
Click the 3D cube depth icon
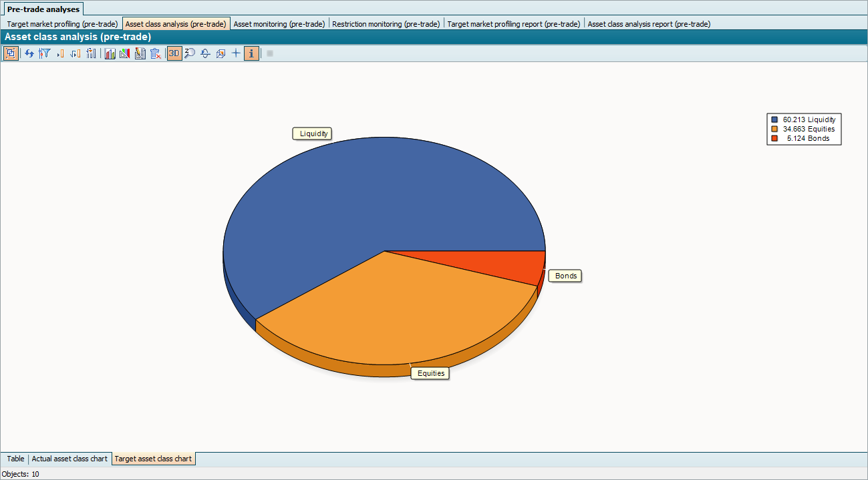pos(221,53)
